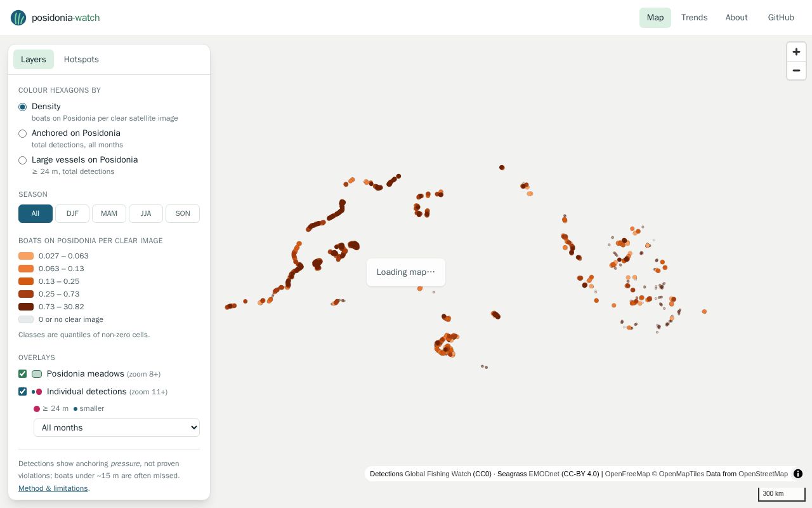Image resolution: width=812 pixels, height=508 pixels.
Task: Click the ≥ 24 m magenta legend dot
Action: click(37, 409)
